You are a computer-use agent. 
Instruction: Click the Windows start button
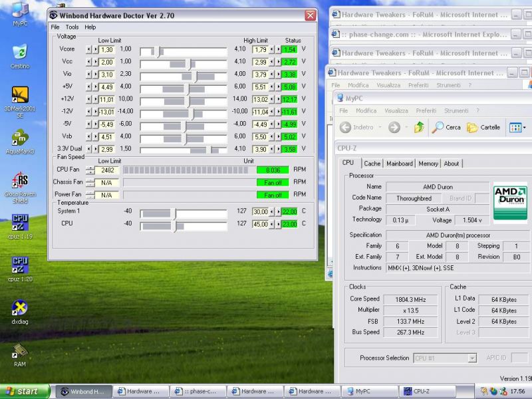click(25, 392)
